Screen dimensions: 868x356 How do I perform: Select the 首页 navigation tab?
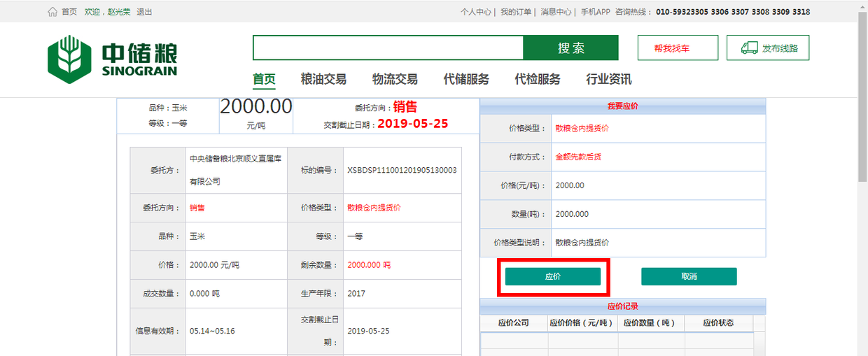click(264, 79)
